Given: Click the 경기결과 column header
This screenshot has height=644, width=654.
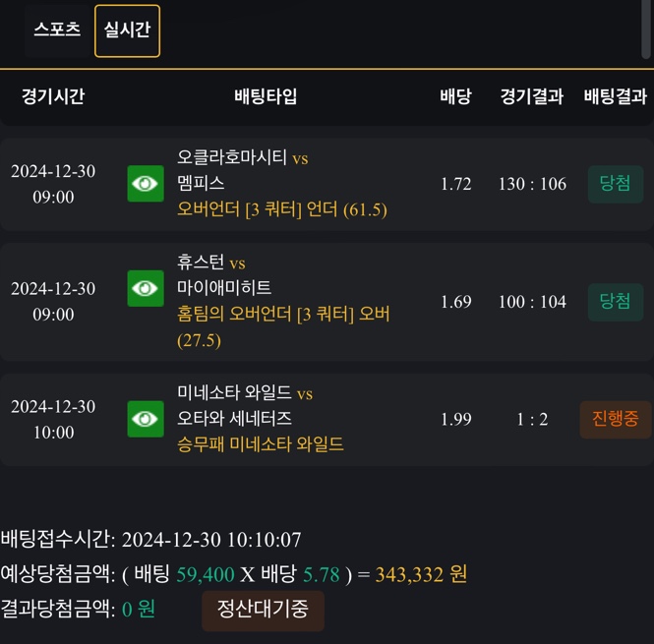Looking at the screenshot, I should pyautogui.click(x=531, y=96).
